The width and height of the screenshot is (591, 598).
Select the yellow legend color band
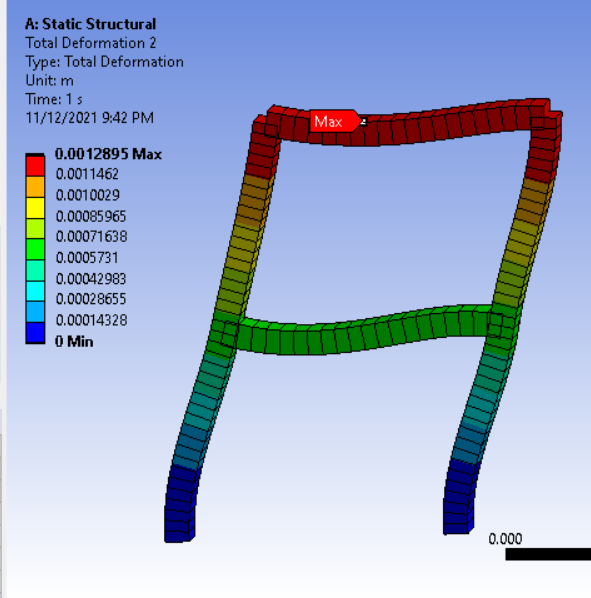point(35,207)
